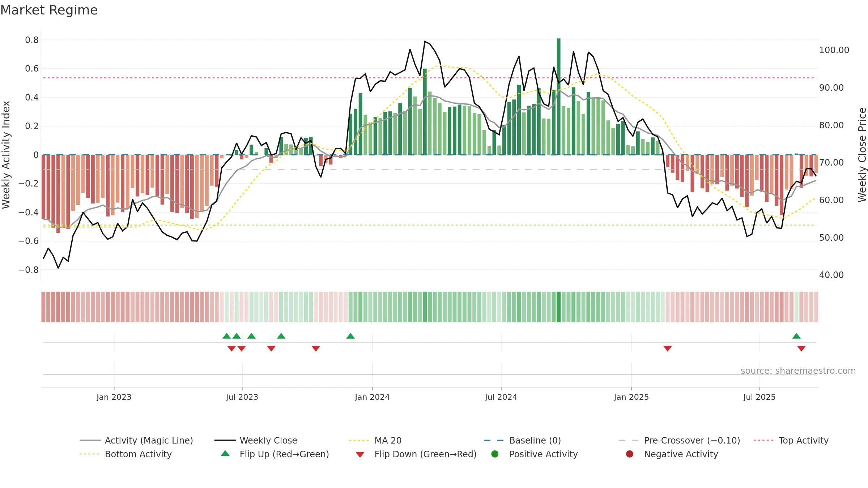This screenshot has height=488, width=868.
Task: Click the dark red circle Negative Activity icon
Action: 630,454
